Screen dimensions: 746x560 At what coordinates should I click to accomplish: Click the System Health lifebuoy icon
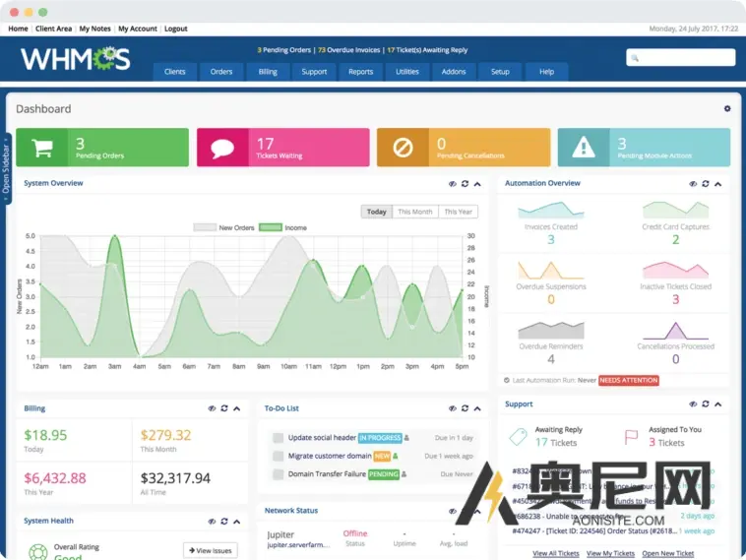pyautogui.click(x=38, y=552)
